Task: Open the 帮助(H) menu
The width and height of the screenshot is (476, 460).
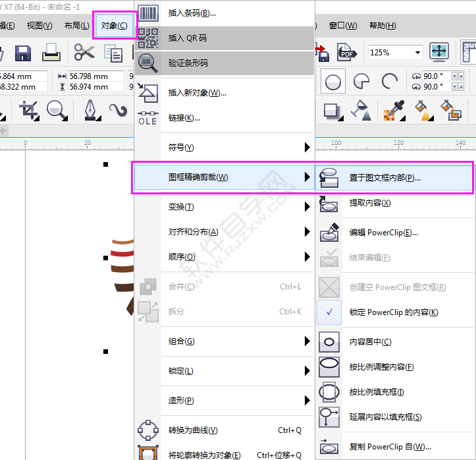Action: [383, 26]
